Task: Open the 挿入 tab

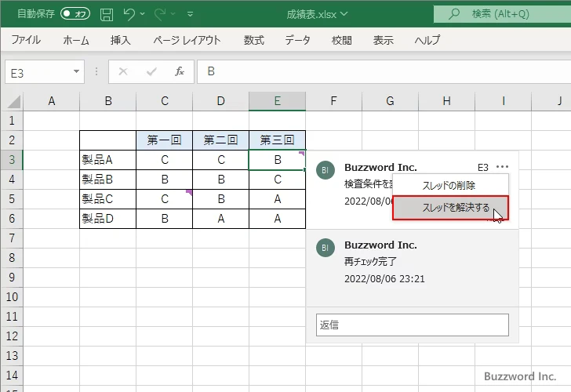Action: [x=120, y=40]
